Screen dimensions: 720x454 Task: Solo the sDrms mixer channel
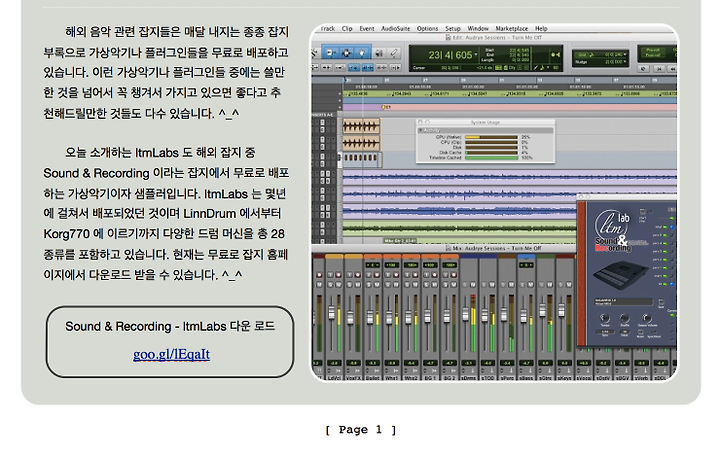pos(465,285)
